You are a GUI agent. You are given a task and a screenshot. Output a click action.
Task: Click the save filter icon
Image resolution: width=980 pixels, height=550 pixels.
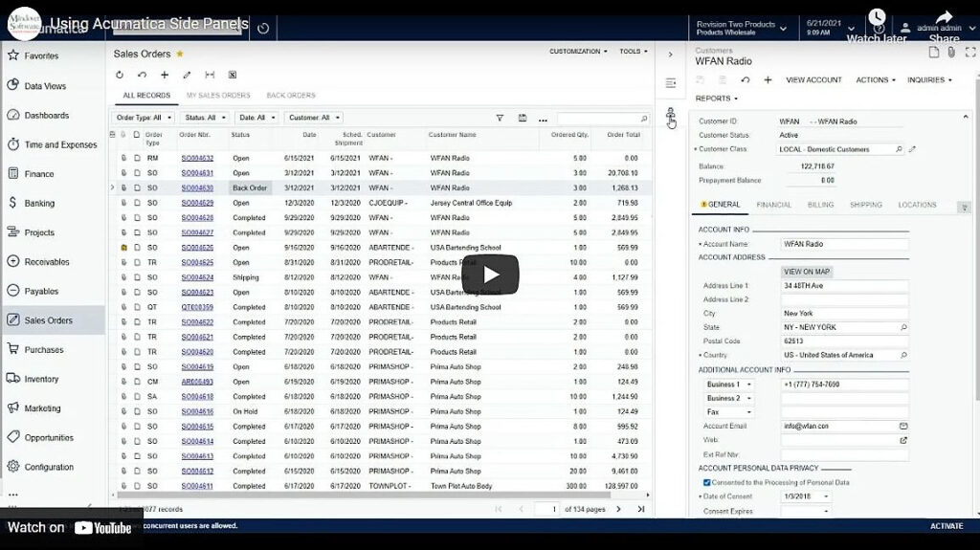pyautogui.click(x=522, y=118)
